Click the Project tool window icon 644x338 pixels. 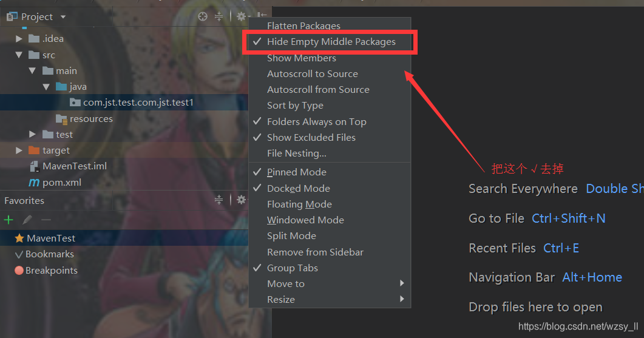point(12,16)
